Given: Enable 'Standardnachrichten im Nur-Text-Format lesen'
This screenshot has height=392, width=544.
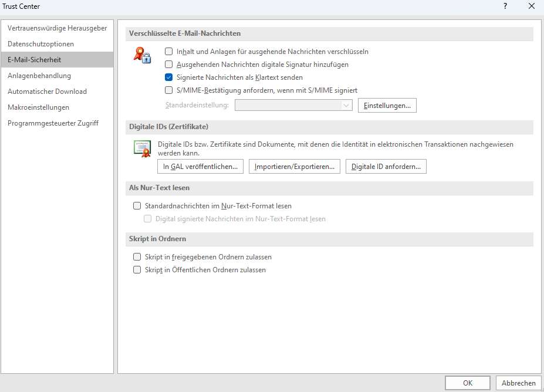Looking at the screenshot, I should click(137, 206).
